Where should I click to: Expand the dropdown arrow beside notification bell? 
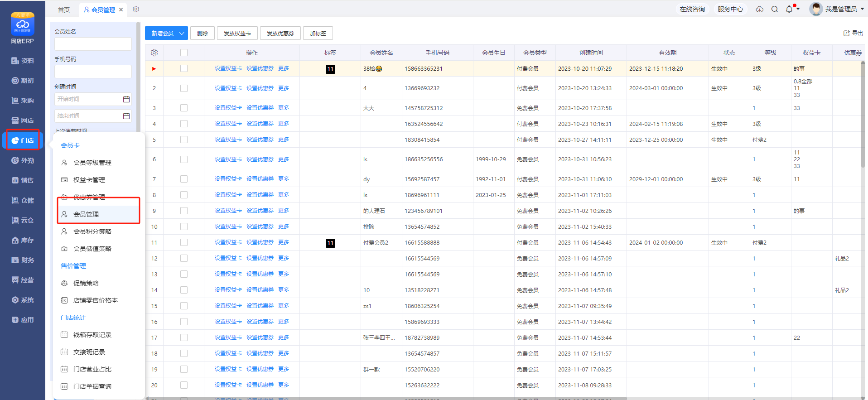coord(798,9)
